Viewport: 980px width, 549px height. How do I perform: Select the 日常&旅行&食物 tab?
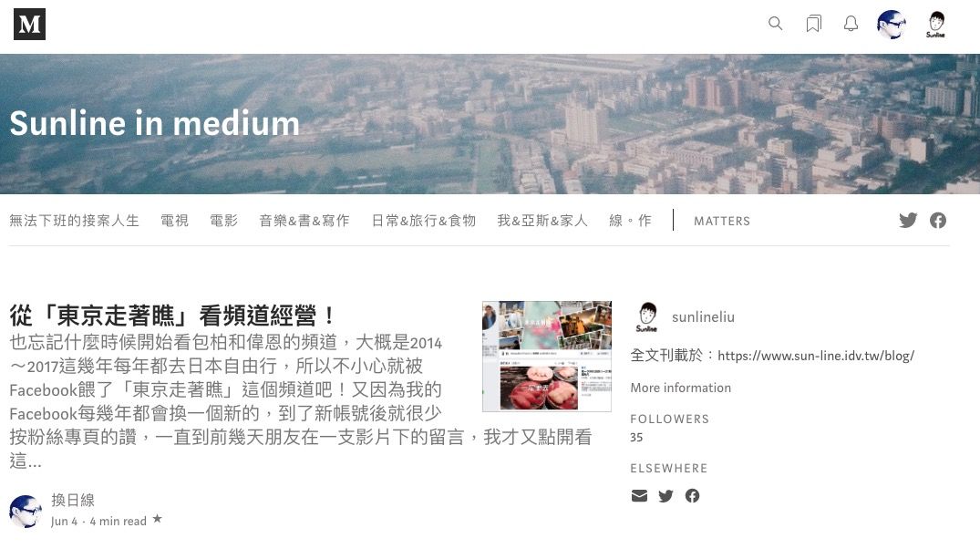coord(424,221)
